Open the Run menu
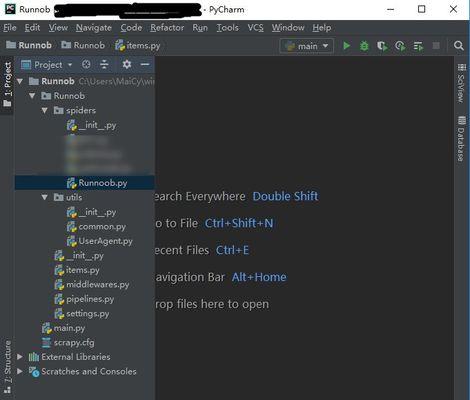Viewport: 470px width, 400px height. click(200, 28)
